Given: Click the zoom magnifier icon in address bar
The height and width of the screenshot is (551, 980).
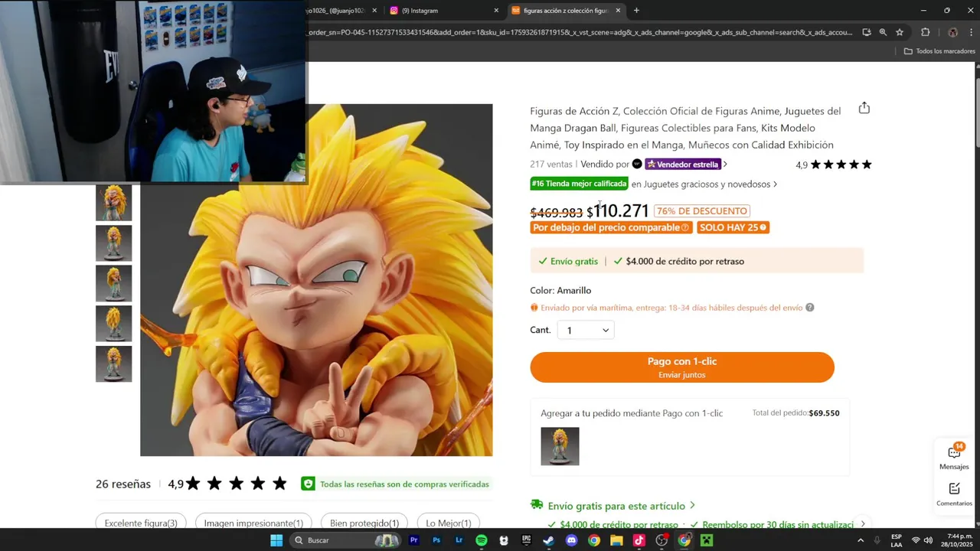Looking at the screenshot, I should 883,32.
